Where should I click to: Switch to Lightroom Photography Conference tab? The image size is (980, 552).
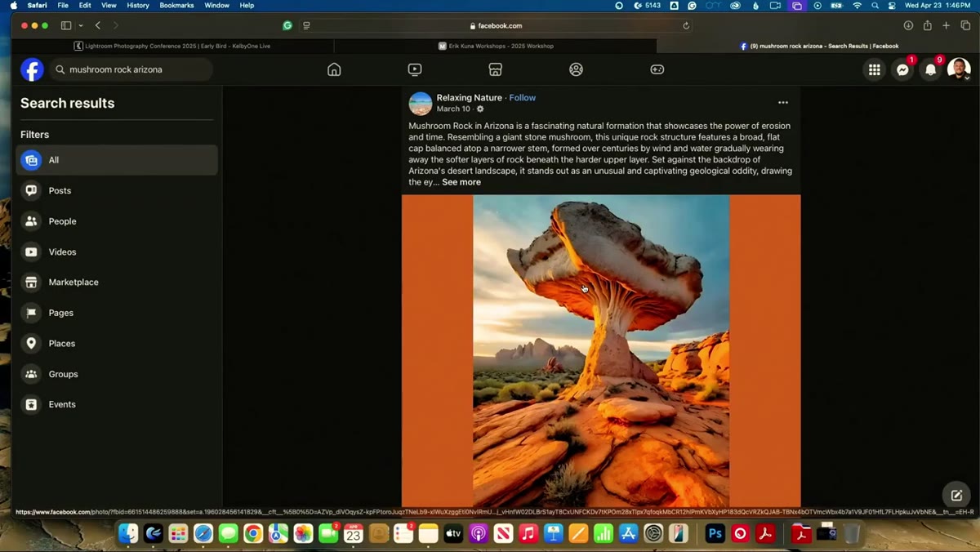[x=173, y=46]
